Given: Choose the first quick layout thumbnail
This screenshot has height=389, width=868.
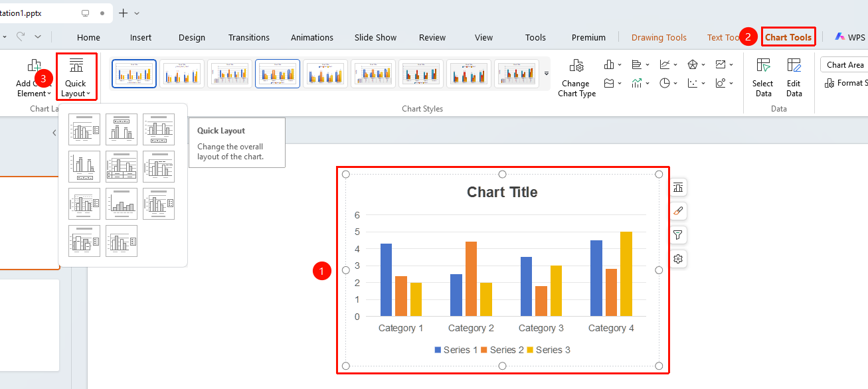Looking at the screenshot, I should pos(84,129).
